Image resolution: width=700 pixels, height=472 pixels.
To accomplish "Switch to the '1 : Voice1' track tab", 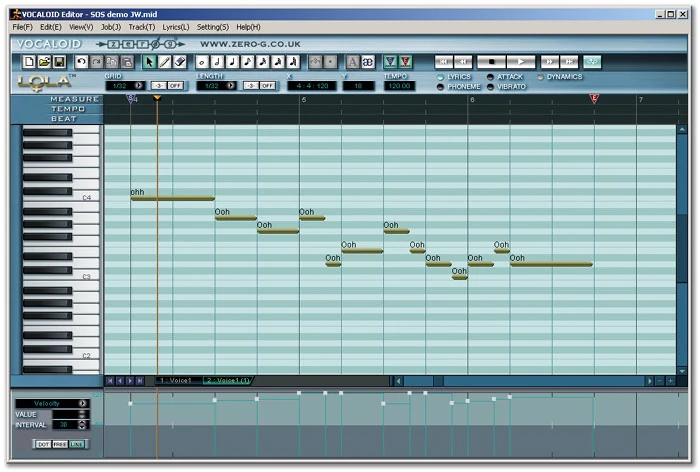I will [x=177, y=380].
